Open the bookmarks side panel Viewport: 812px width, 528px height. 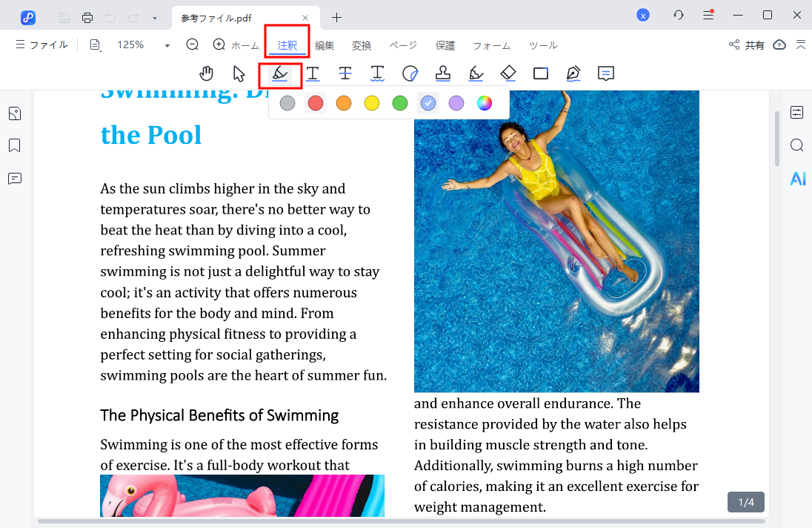(15, 145)
